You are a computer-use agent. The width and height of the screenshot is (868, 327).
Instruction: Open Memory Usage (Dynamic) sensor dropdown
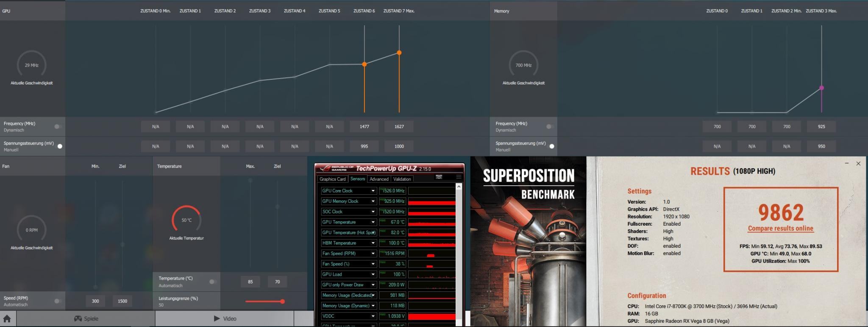pos(373,306)
